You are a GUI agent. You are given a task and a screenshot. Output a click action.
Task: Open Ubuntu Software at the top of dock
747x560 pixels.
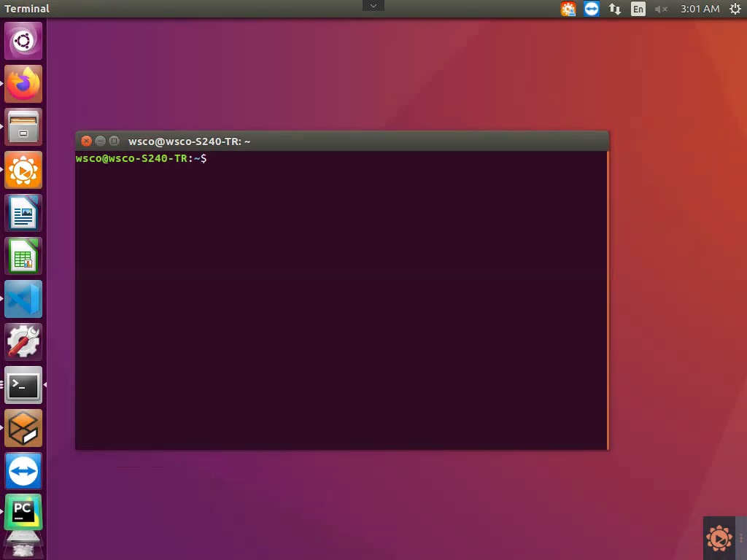tap(23, 40)
